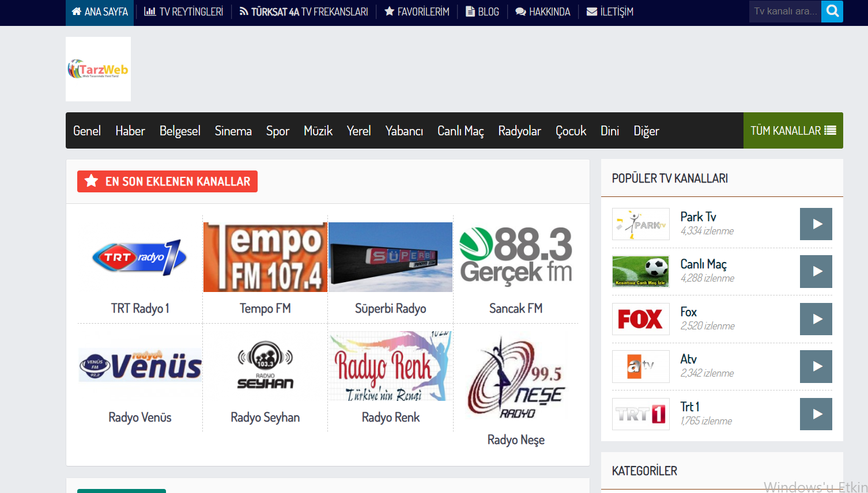868x493 pixels.
Task: Click the Park Tv thumbnail
Action: pos(641,224)
